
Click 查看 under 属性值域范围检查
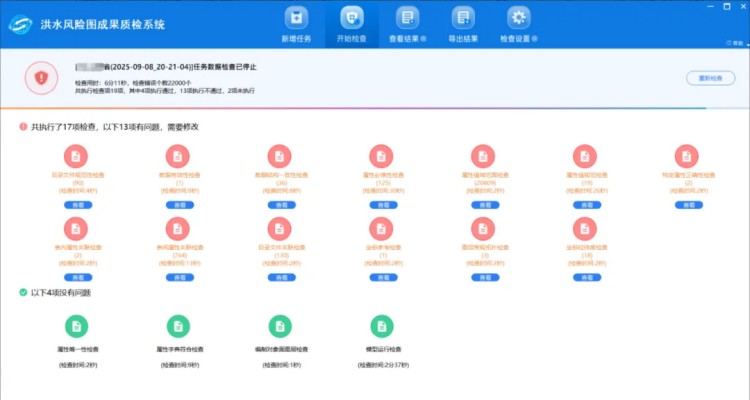tap(484, 204)
